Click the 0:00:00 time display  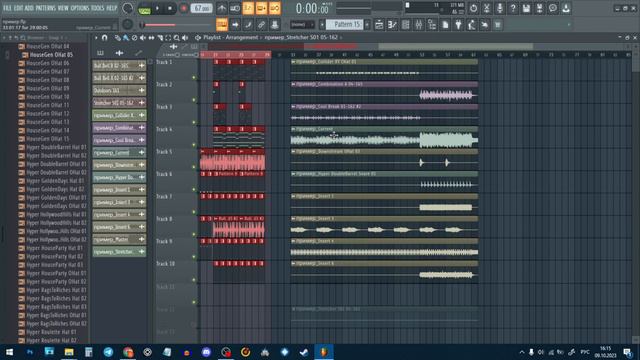coord(312,8)
